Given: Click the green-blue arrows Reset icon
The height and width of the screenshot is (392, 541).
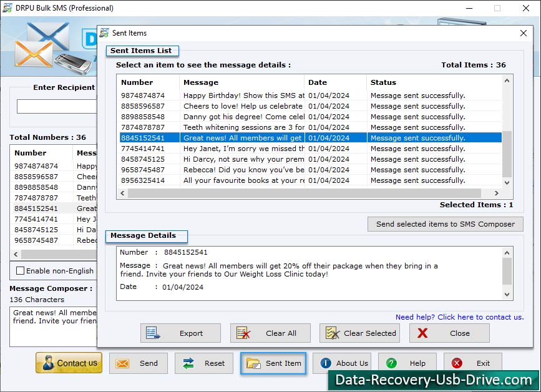Looking at the screenshot, I should (x=188, y=363).
